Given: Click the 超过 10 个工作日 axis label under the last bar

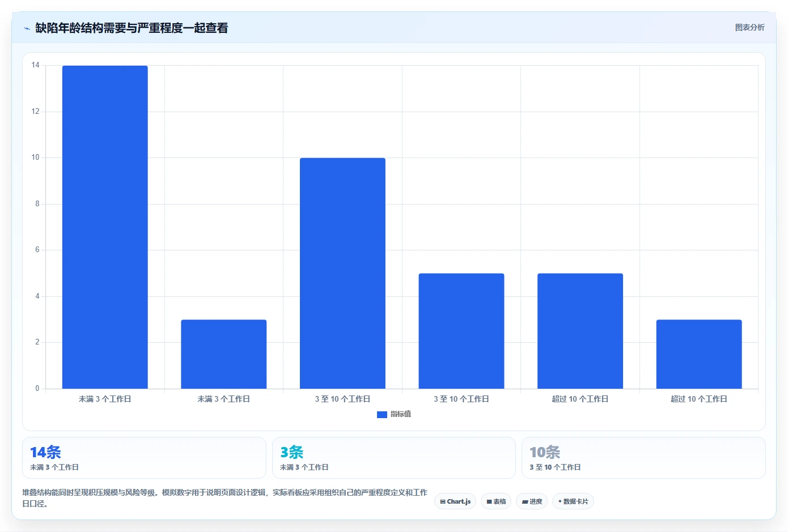Looking at the screenshot, I should [699, 399].
